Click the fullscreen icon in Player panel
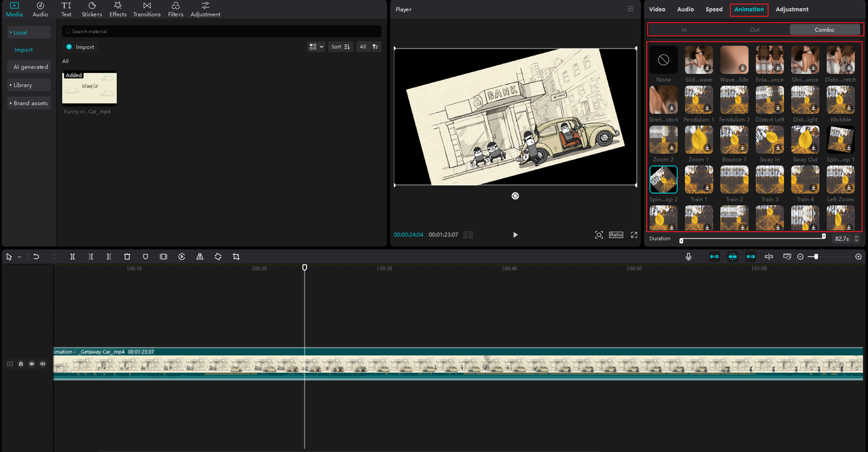This screenshot has height=452, width=868. point(634,234)
